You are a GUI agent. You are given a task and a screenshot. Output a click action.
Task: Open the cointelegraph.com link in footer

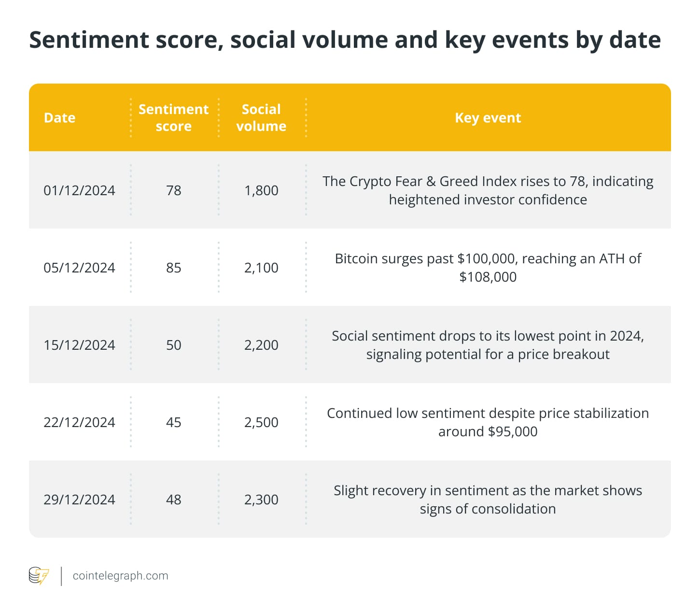[120, 575]
